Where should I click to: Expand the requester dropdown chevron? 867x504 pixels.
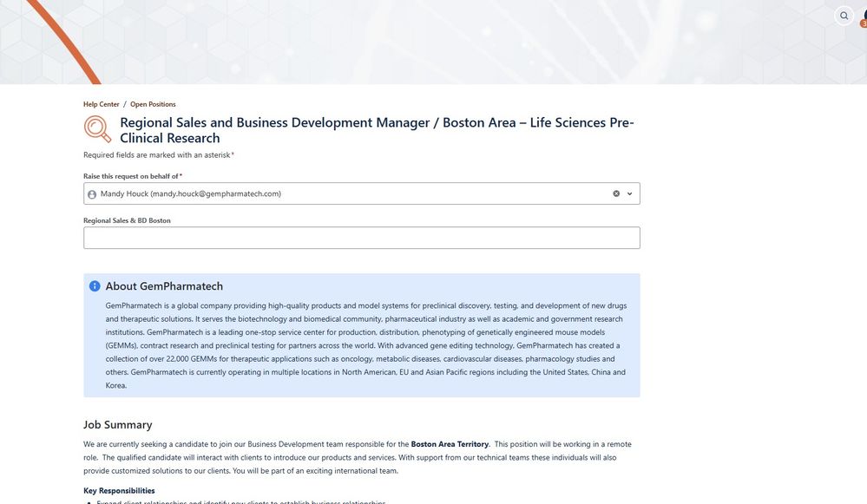(629, 193)
